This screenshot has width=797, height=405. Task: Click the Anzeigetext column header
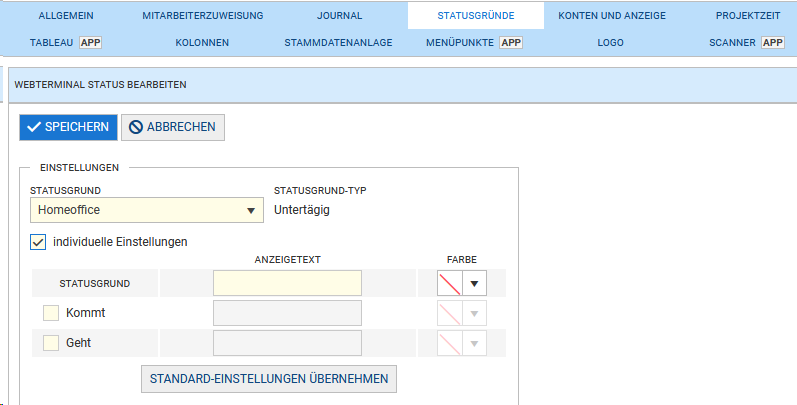coord(288,260)
